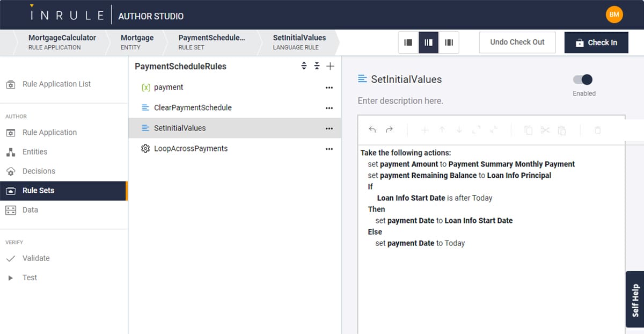Screen dimensions: 644x334
Task: Click the SetInitialValues language rule breadcrumb
Action: pos(299,42)
